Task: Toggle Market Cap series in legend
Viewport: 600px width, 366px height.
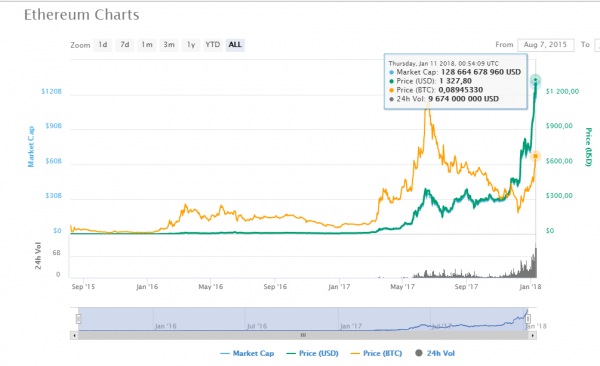Action: [x=247, y=353]
